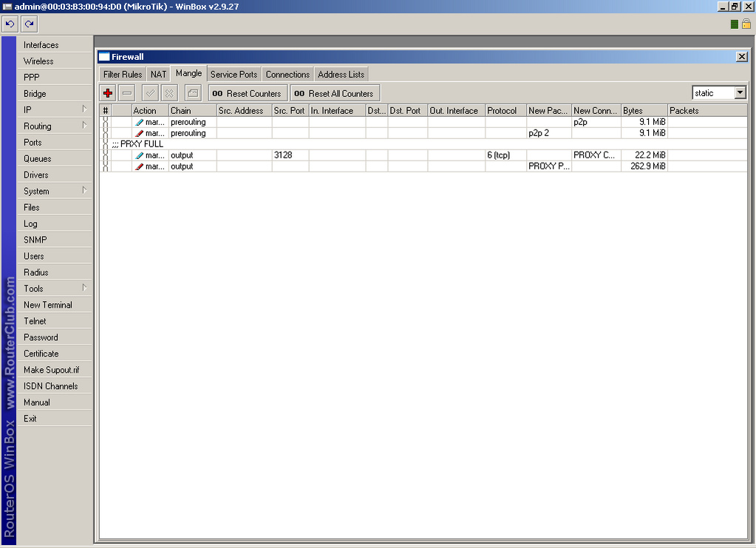Open the static filter dropdown
Viewport: 756px width, 548px height.
[x=740, y=92]
